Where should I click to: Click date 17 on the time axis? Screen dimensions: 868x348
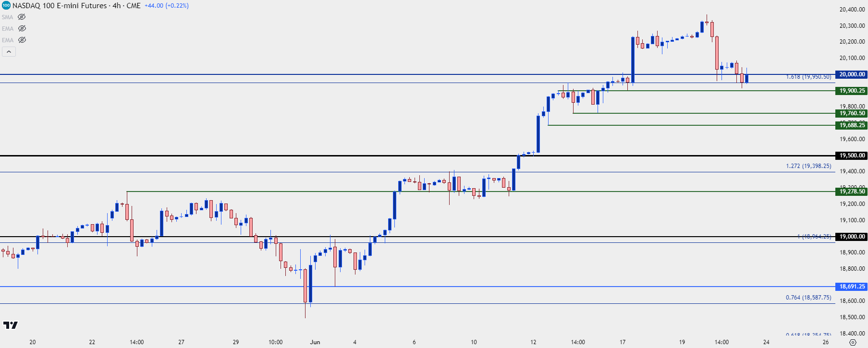[x=623, y=342]
